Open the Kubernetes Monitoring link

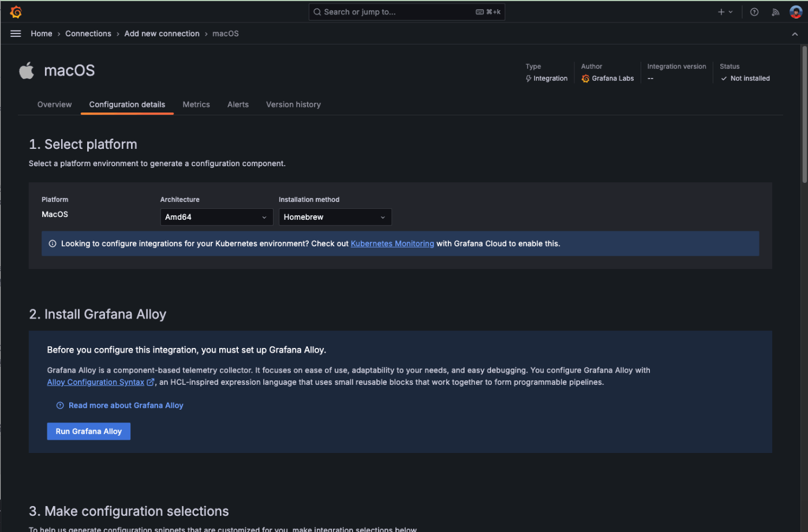(x=392, y=243)
